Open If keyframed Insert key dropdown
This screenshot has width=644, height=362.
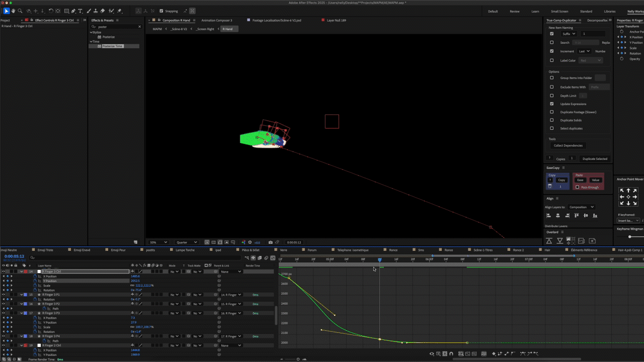click(629, 220)
